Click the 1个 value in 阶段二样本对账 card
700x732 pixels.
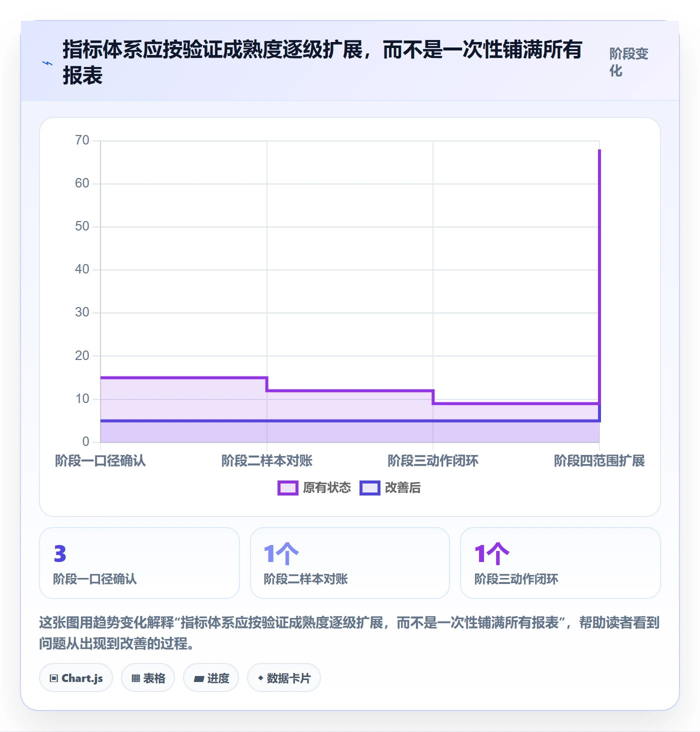coord(281,553)
